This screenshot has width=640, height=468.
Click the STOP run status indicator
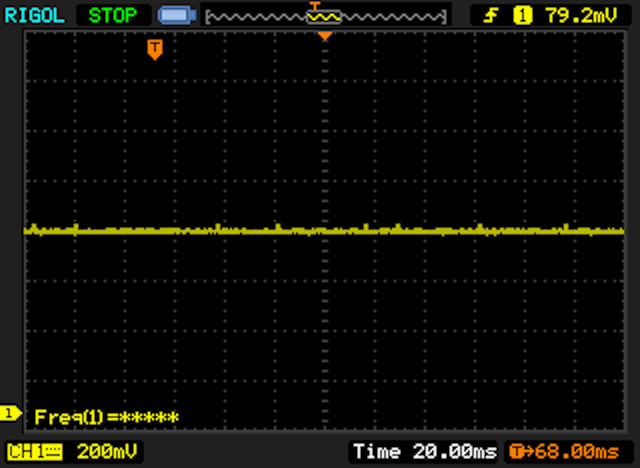pyautogui.click(x=113, y=16)
